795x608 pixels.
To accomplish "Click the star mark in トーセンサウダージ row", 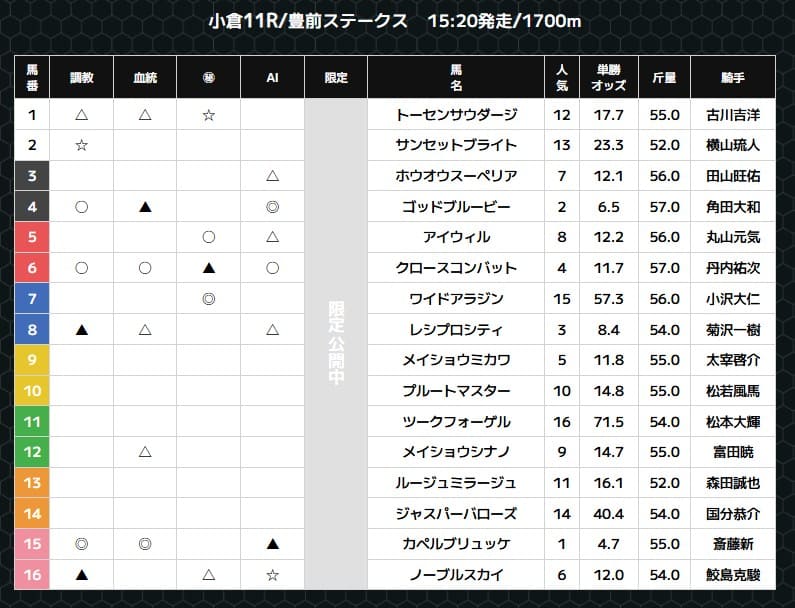I will (208, 115).
